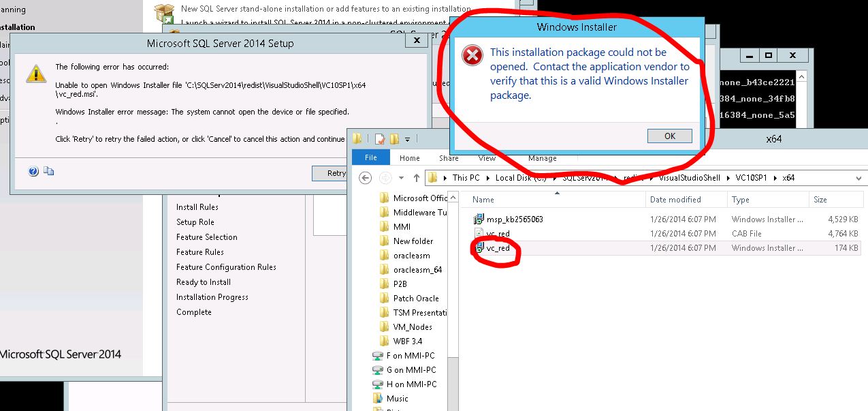Select Installation Progress step in wizard
Viewport: 868px width, 411px height.
(212, 296)
